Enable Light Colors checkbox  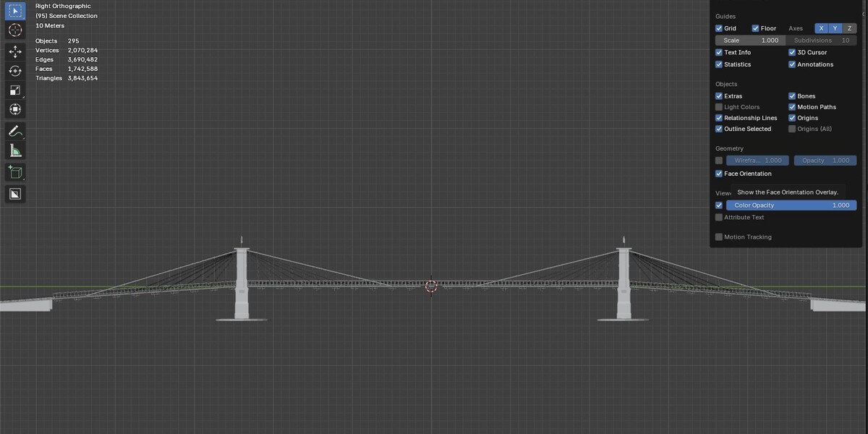point(719,107)
